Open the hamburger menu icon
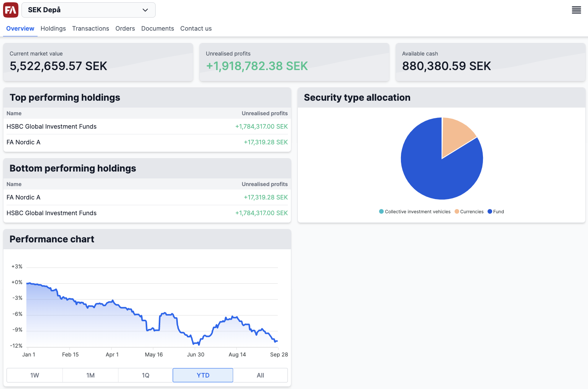Screen dimensions: 588x389 [x=577, y=10]
